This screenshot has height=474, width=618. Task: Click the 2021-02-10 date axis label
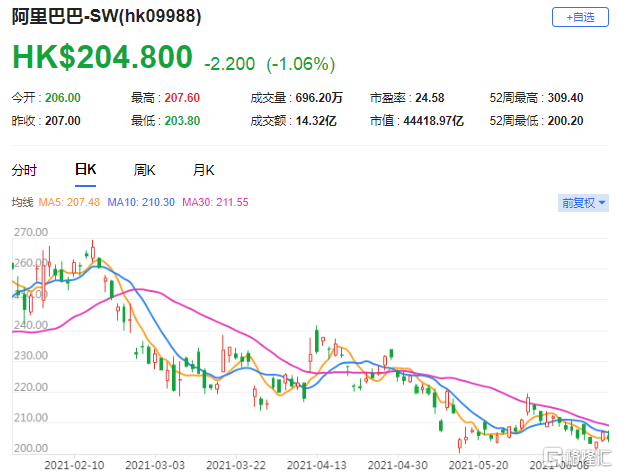coord(74,465)
